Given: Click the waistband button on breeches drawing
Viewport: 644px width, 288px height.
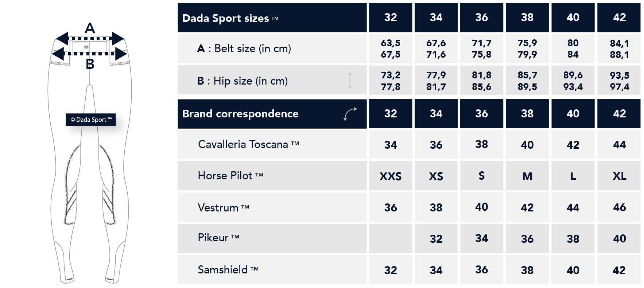Looking at the screenshot, I should pyautogui.click(x=86, y=47).
